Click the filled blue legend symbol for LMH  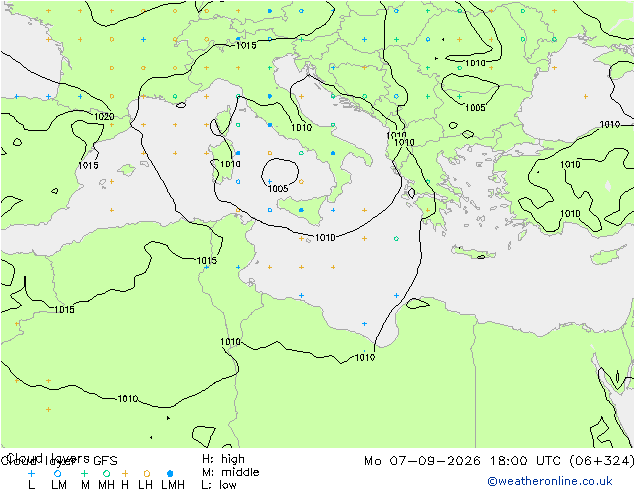pyautogui.click(x=170, y=473)
